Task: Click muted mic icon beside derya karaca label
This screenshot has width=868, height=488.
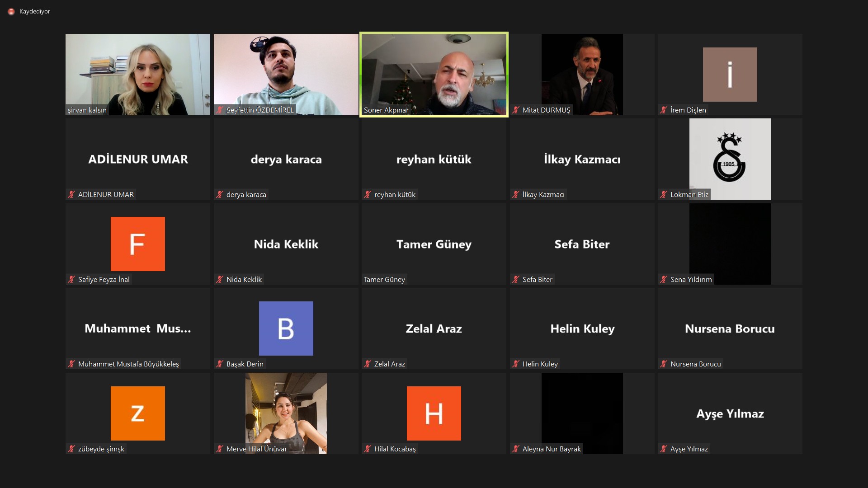Action: click(220, 194)
